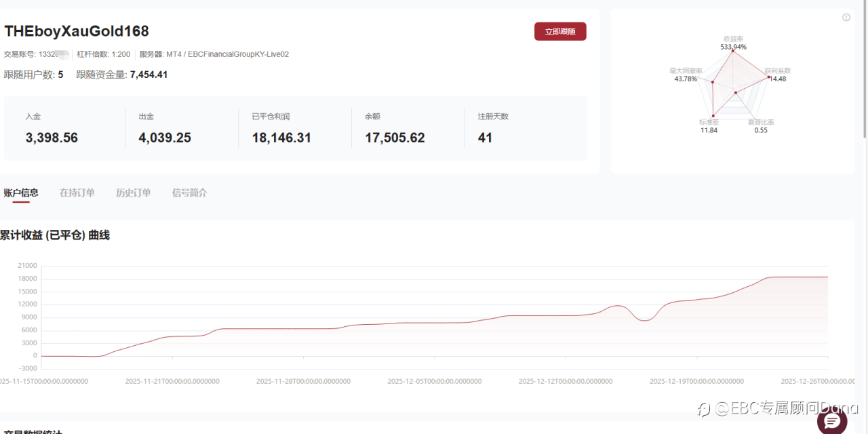Switch to the 在持订单 tab
This screenshot has width=868, height=434.
77,193
